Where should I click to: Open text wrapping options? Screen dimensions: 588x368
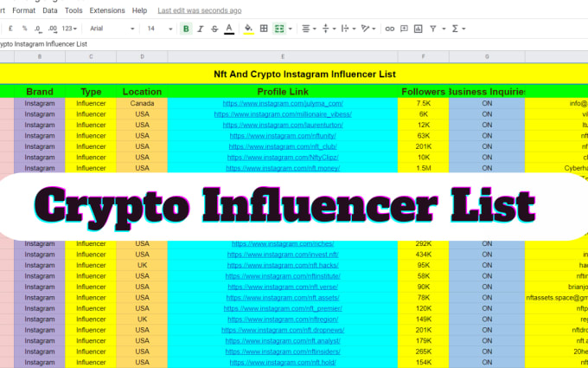(348, 29)
